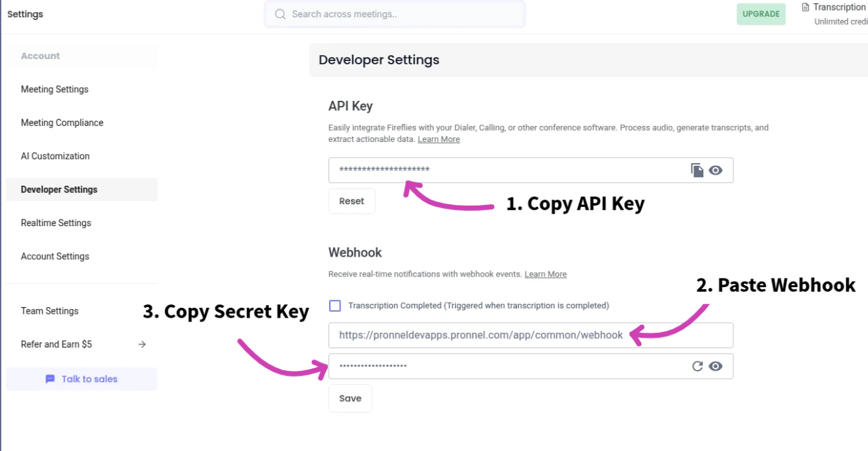This screenshot has height=451, width=868.
Task: Click the UPGRADE button
Action: 760,13
